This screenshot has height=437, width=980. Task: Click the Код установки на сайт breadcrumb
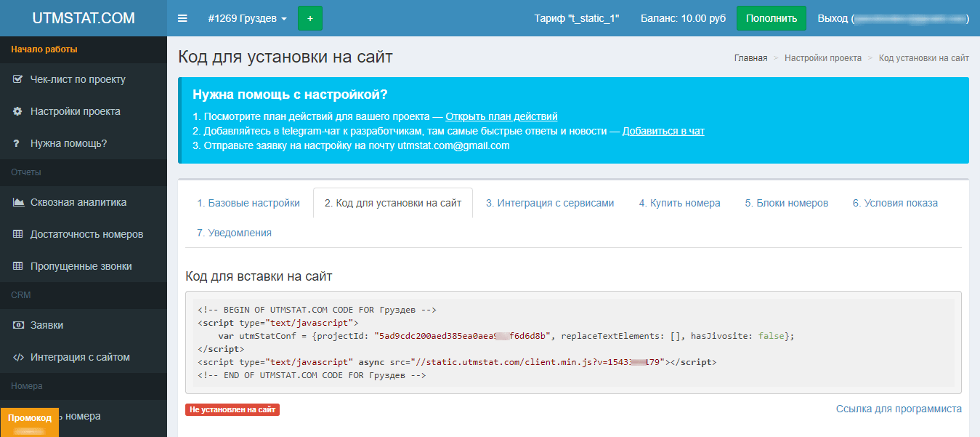pos(924,58)
